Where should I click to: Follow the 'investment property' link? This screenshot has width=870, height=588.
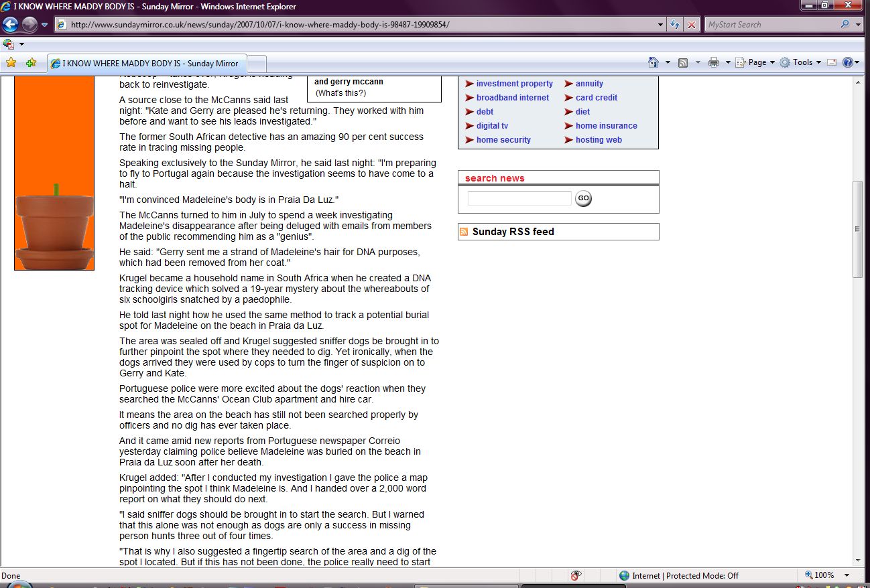pos(514,84)
